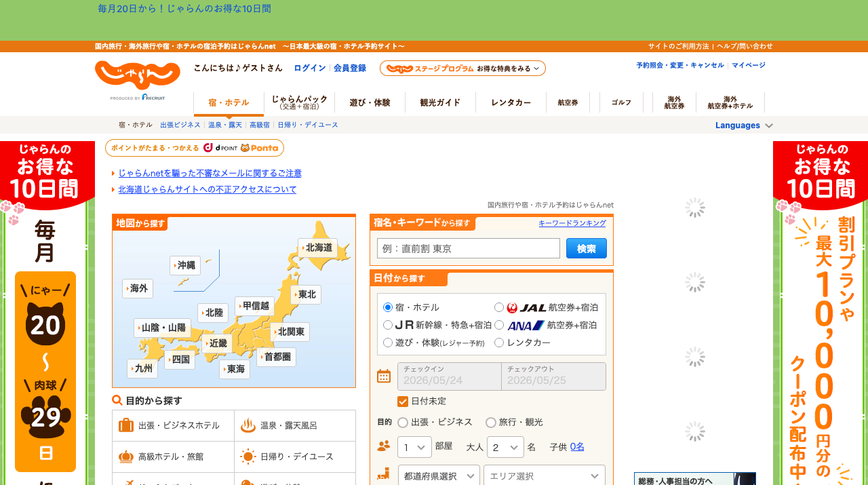Viewport: 868px width, 485px height.
Task: Click the location building icon beside prefecture selector
Action: [384, 475]
